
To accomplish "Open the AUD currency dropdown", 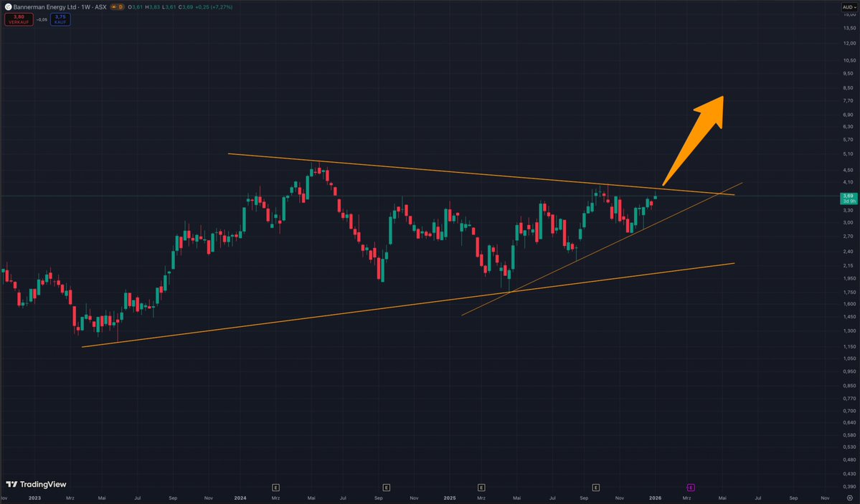I will (849, 7).
